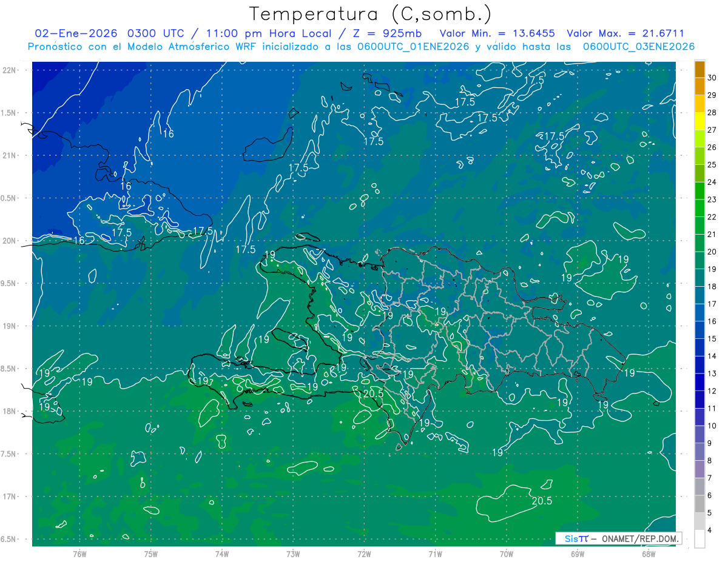Click the 75W longitude axis label
The image size is (728, 562).
click(151, 554)
